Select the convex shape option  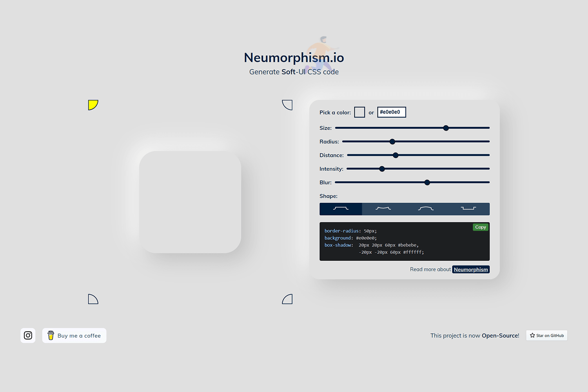(x=426, y=209)
